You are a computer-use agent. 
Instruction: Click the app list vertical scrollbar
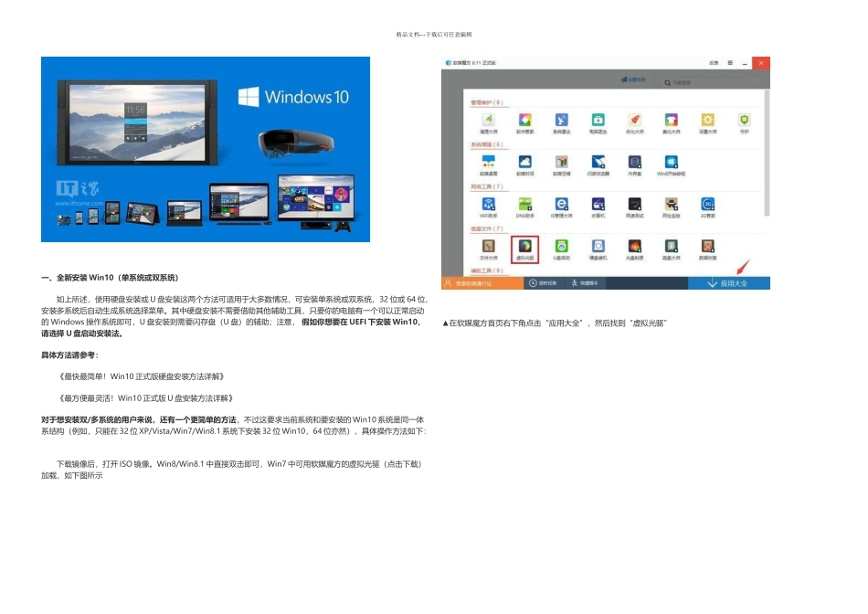pos(767,153)
